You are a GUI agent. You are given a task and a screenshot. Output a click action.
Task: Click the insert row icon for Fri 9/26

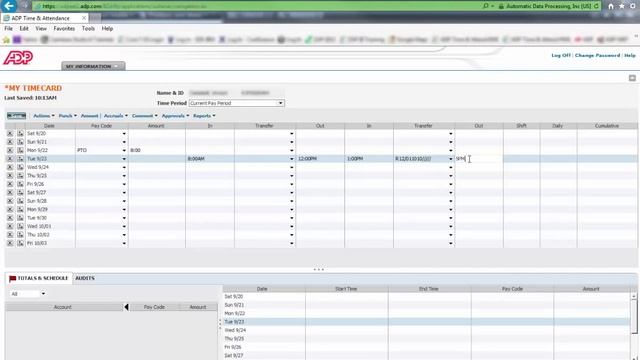click(20, 184)
